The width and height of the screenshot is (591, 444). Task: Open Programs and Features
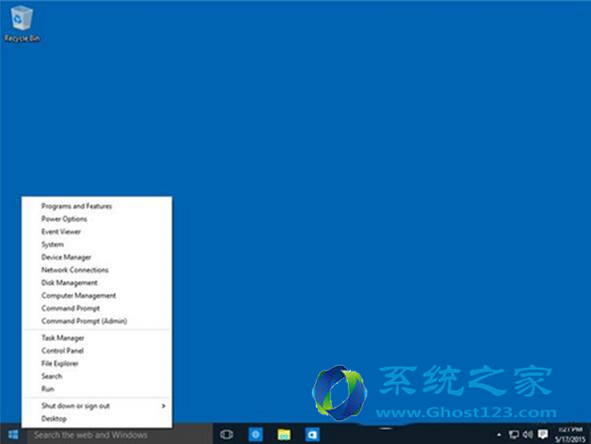pyautogui.click(x=97, y=206)
